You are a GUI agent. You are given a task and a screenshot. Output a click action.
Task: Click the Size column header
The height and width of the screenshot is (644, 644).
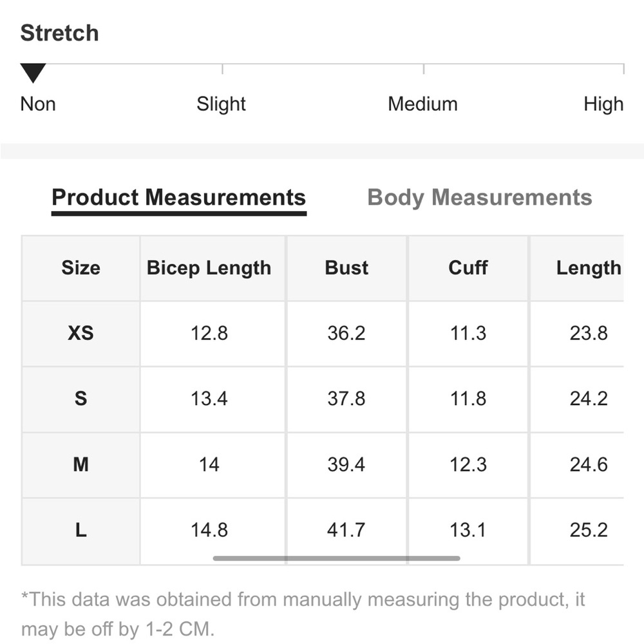pyautogui.click(x=81, y=268)
